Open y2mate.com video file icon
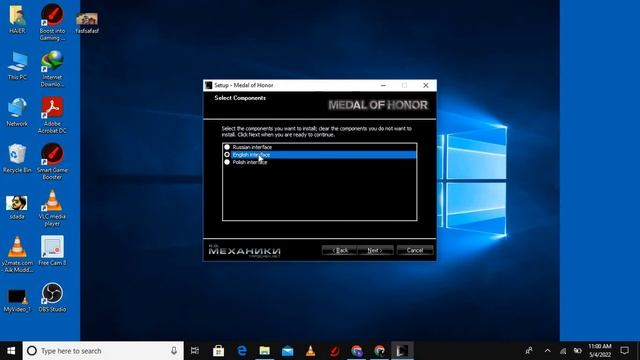The height and width of the screenshot is (360, 640). tap(17, 254)
